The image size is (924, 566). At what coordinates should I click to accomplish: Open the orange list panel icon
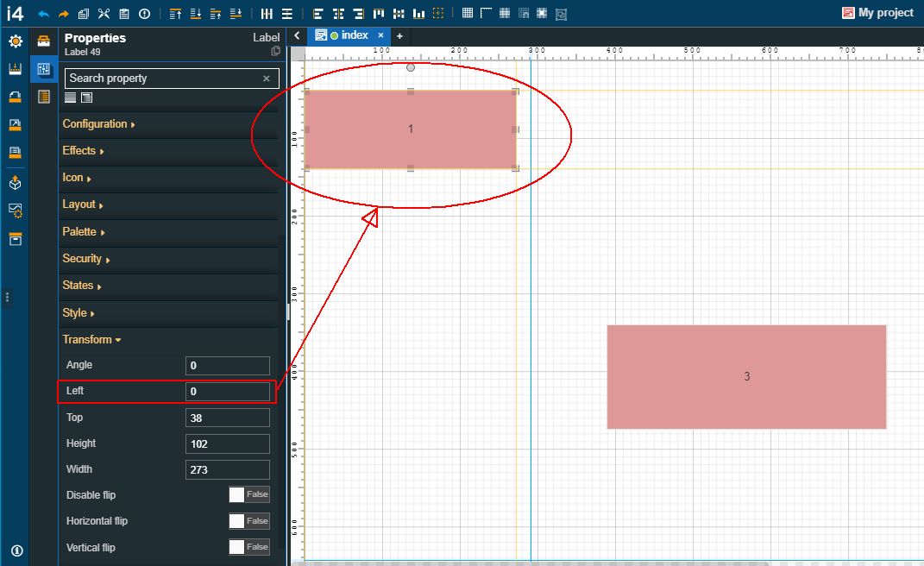coord(44,96)
